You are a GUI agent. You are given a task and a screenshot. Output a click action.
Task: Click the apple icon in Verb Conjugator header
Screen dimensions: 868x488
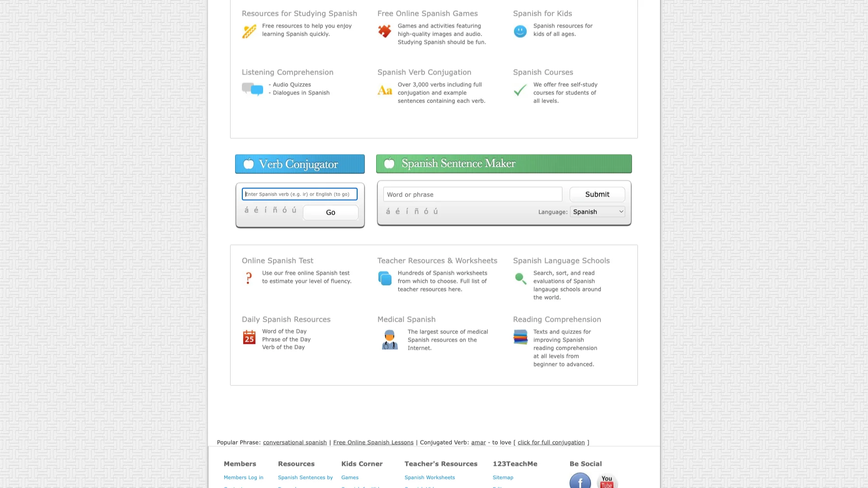pyautogui.click(x=249, y=164)
